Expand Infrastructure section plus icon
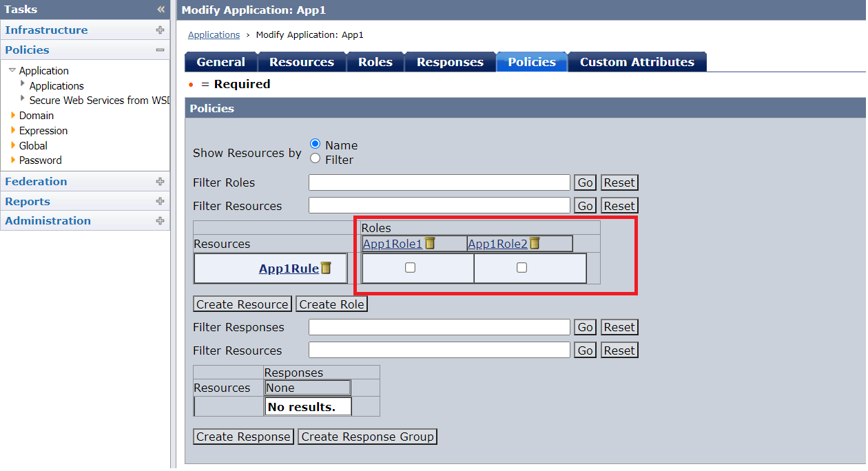The width and height of the screenshot is (868, 471). click(160, 30)
